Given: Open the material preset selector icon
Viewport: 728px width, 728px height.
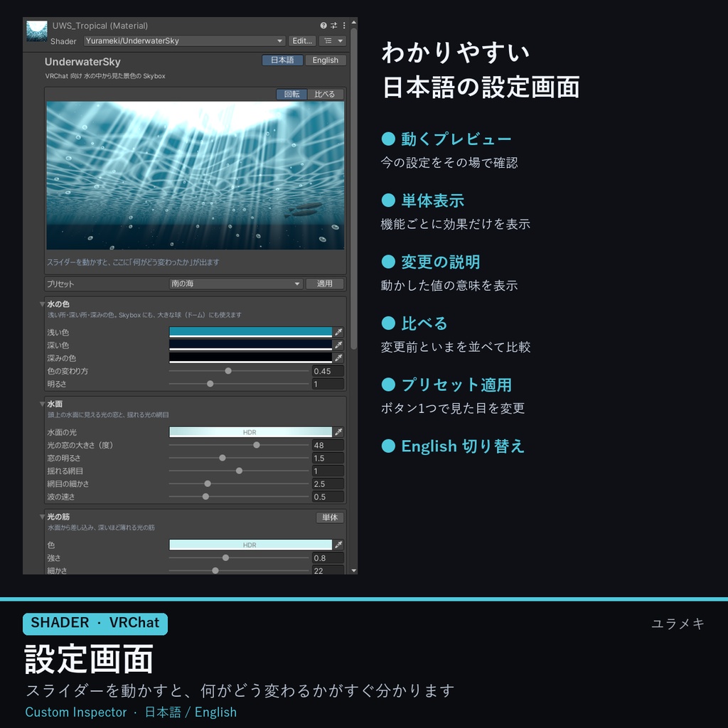Looking at the screenshot, I should 334,26.
